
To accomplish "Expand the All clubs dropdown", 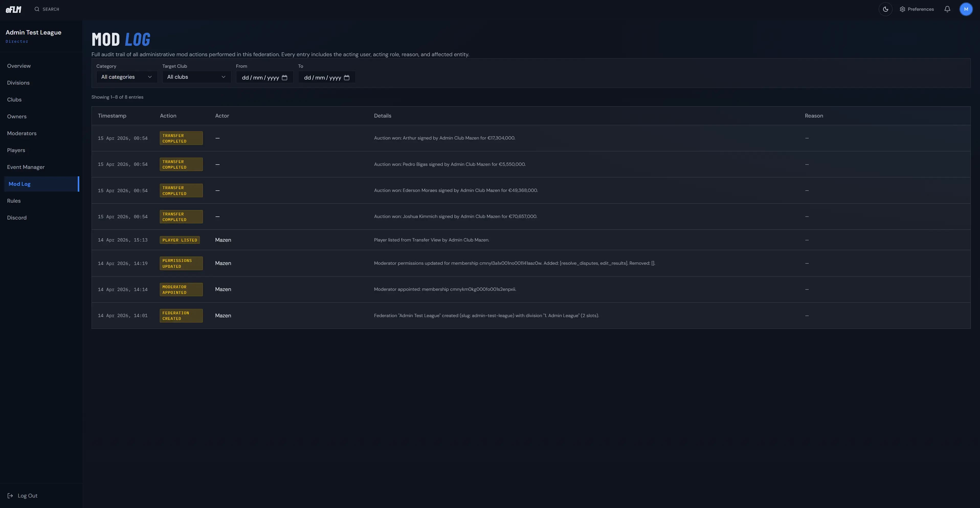I will pos(196,77).
